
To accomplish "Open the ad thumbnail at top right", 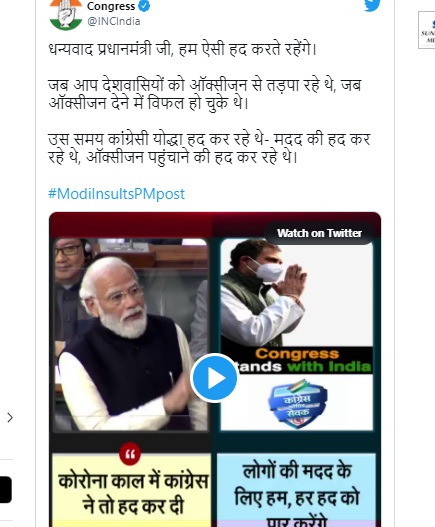I will 427,30.
